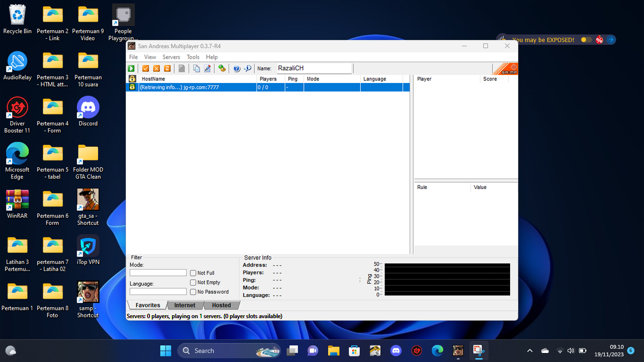The image size is (644, 362).
Task: Switch to the Internet tab
Action: pos(185,305)
